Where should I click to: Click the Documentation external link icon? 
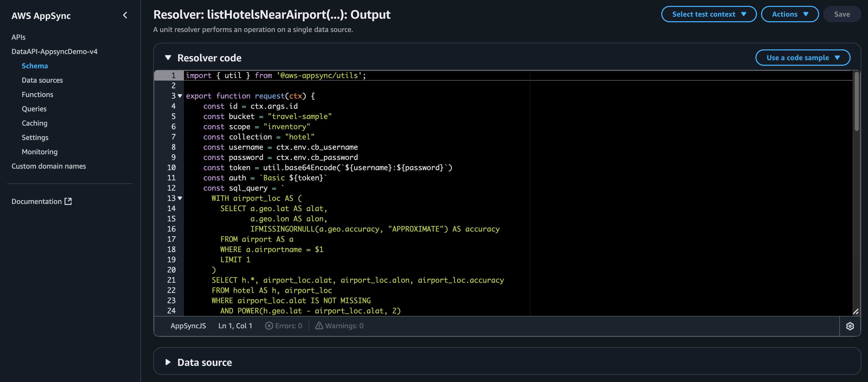click(x=68, y=201)
